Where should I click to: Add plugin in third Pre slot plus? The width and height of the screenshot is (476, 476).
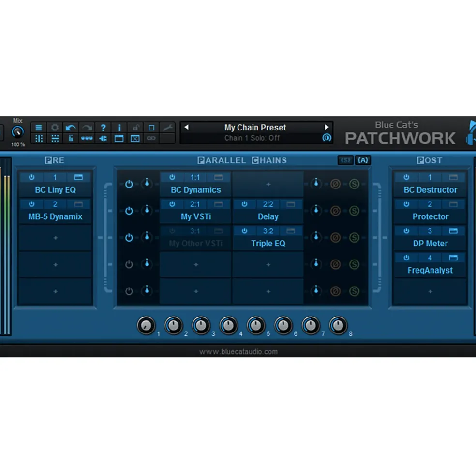tap(55, 238)
